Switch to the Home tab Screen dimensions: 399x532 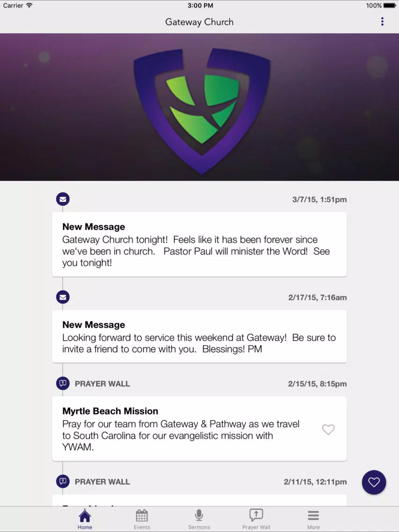85,519
